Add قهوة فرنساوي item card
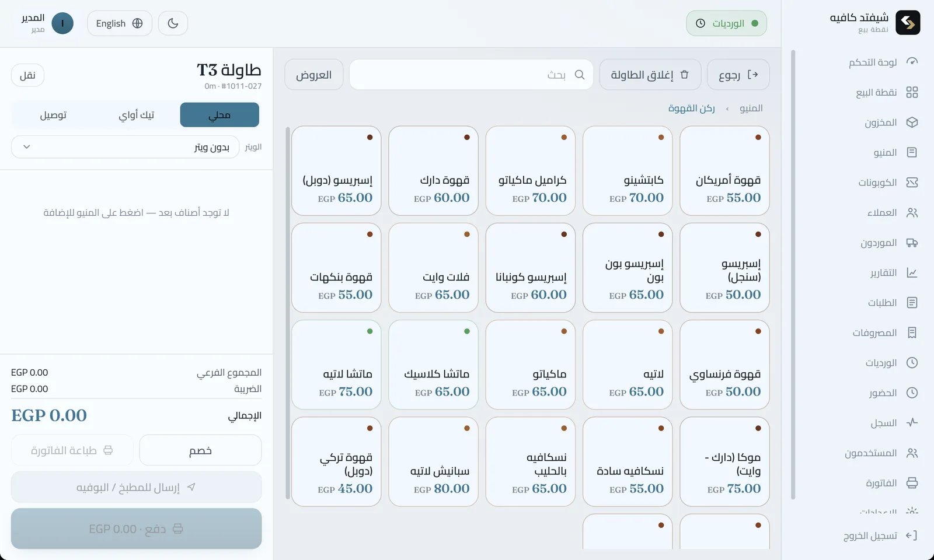This screenshot has height=560, width=934. [x=724, y=365]
